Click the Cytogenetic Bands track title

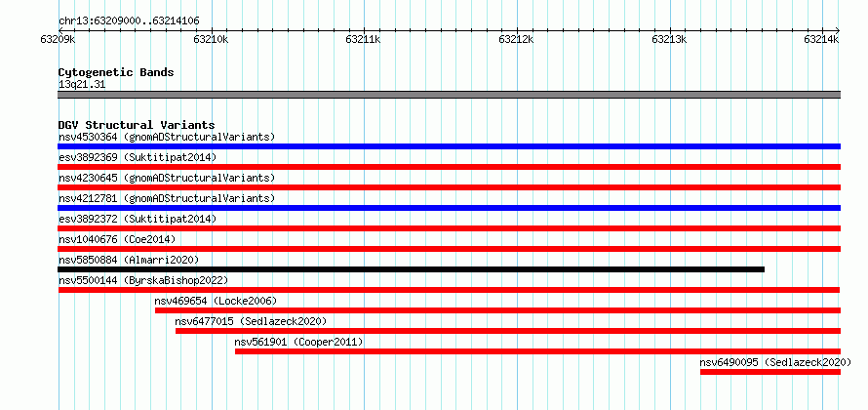point(116,72)
